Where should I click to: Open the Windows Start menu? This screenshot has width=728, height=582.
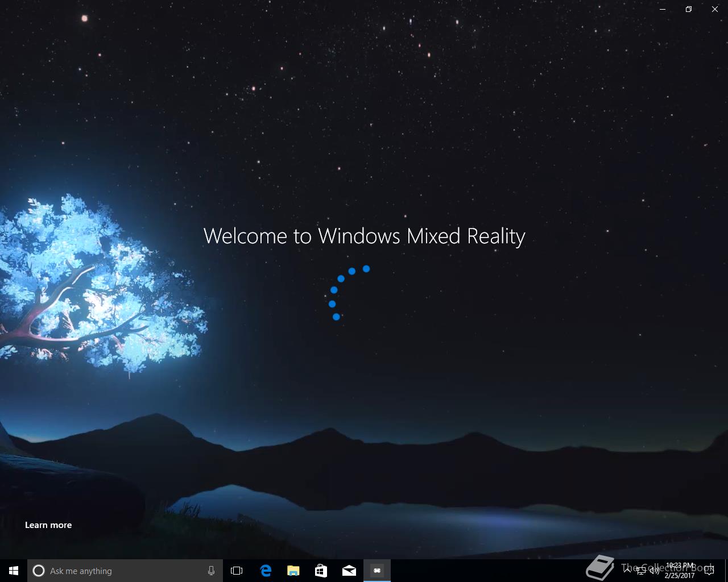coord(14,571)
